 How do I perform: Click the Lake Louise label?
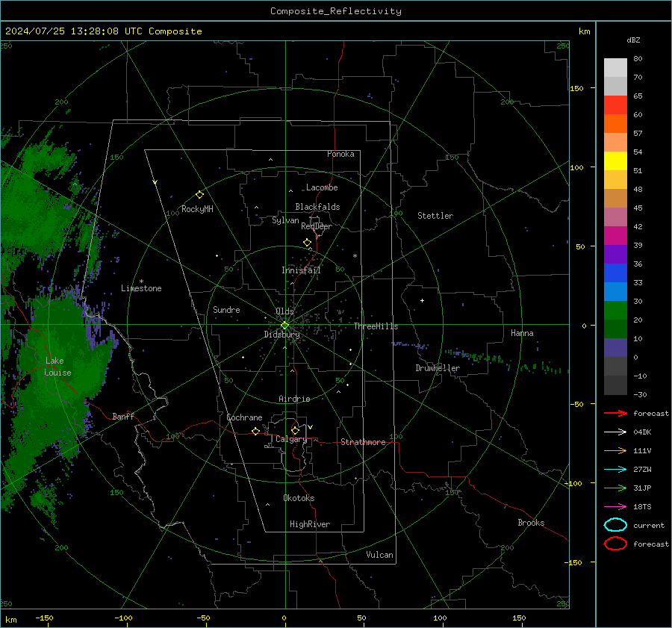click(x=57, y=367)
